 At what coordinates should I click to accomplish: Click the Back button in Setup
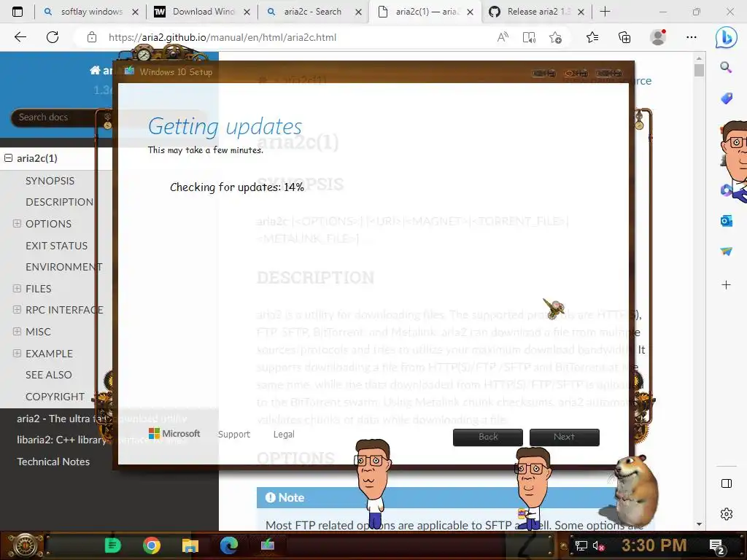pyautogui.click(x=488, y=437)
